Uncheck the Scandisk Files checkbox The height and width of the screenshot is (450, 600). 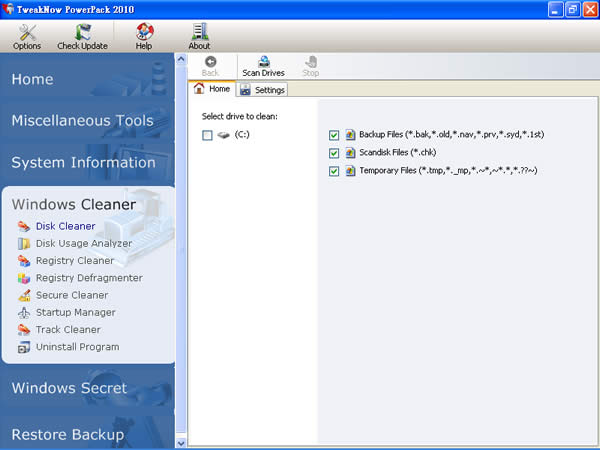point(334,153)
